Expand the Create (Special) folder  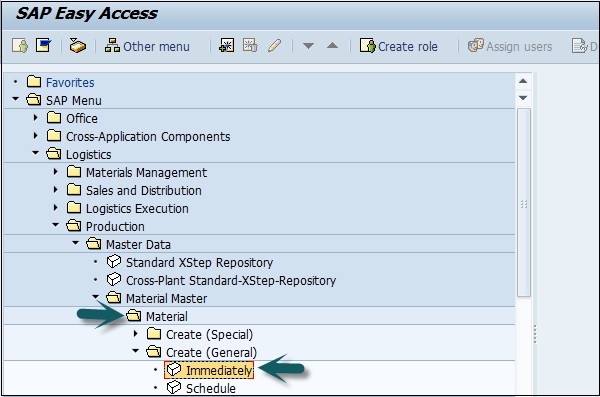coord(135,333)
